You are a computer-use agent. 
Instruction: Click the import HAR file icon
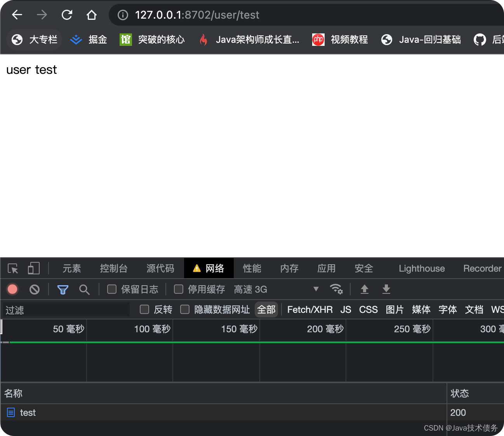(364, 289)
